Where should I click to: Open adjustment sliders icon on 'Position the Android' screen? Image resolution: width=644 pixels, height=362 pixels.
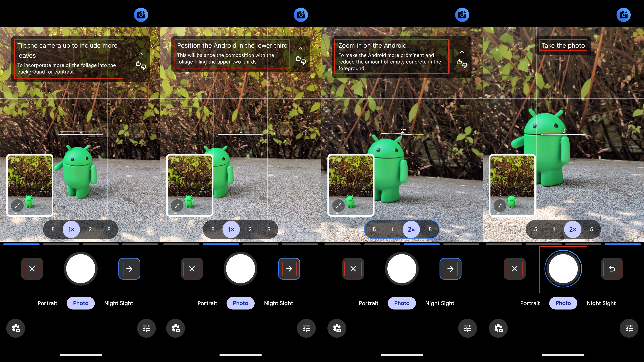(306, 328)
